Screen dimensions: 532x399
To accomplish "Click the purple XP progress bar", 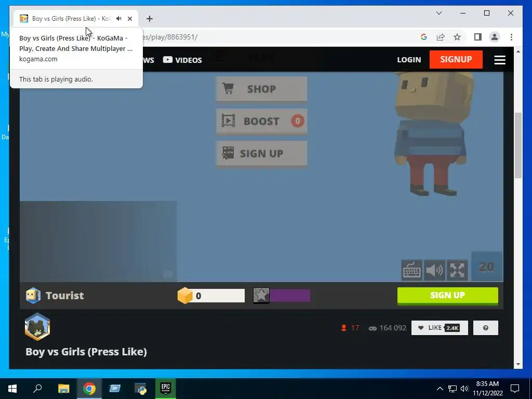I will (x=289, y=296).
